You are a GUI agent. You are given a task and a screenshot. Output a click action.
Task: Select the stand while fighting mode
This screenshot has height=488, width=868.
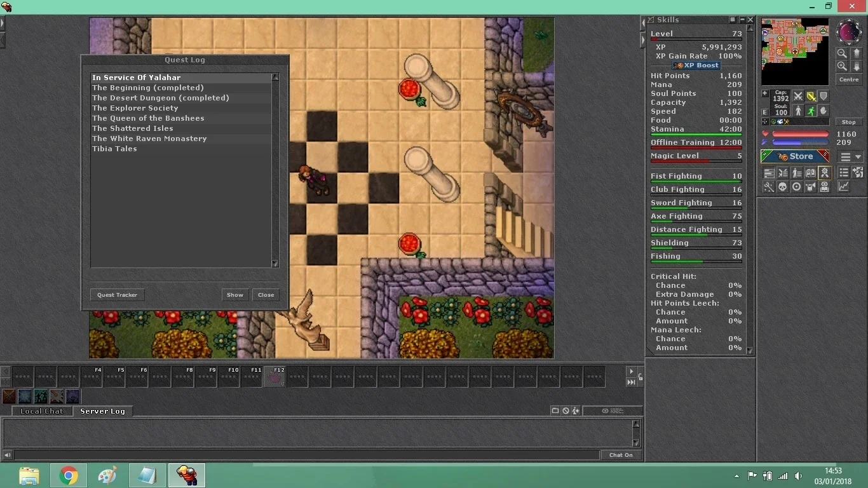[x=798, y=111]
